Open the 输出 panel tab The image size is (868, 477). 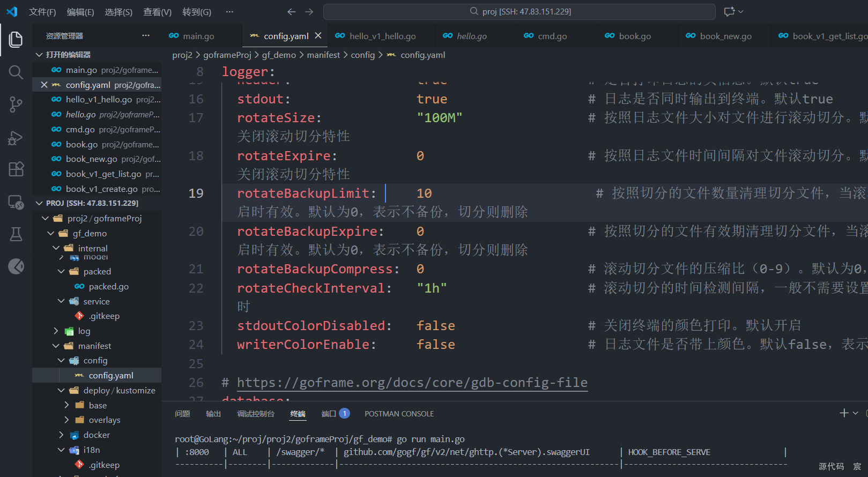[x=213, y=414]
